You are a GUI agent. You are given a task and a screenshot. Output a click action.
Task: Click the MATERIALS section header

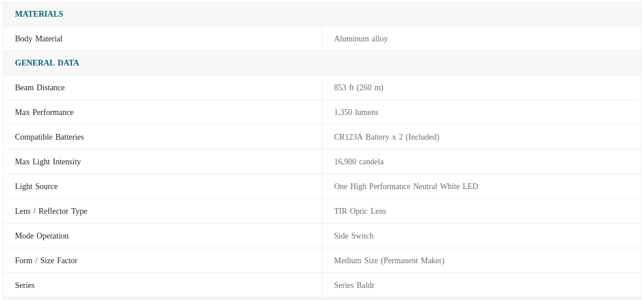click(x=39, y=14)
